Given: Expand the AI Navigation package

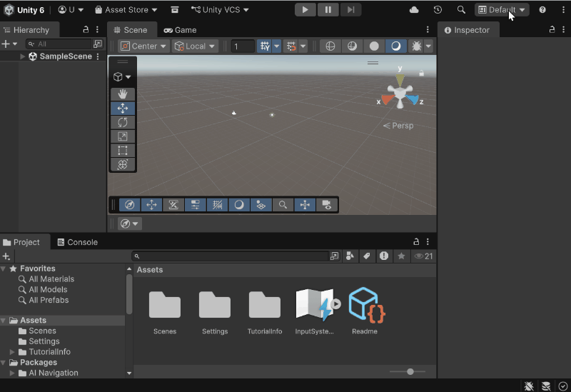Looking at the screenshot, I should (x=12, y=373).
